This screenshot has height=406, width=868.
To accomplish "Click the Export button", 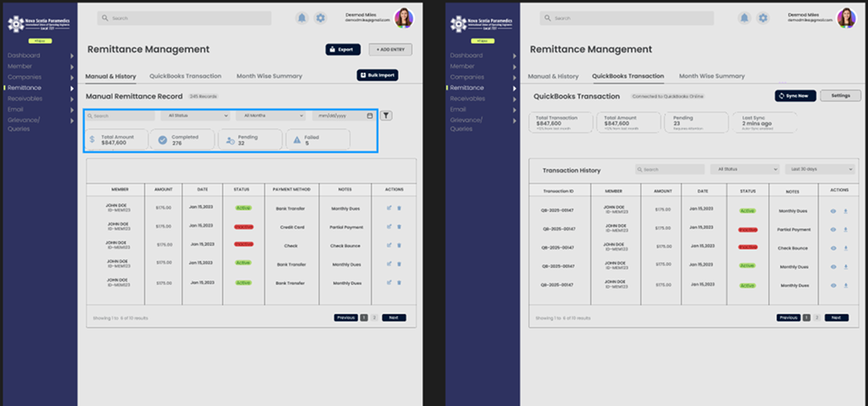I will [342, 49].
